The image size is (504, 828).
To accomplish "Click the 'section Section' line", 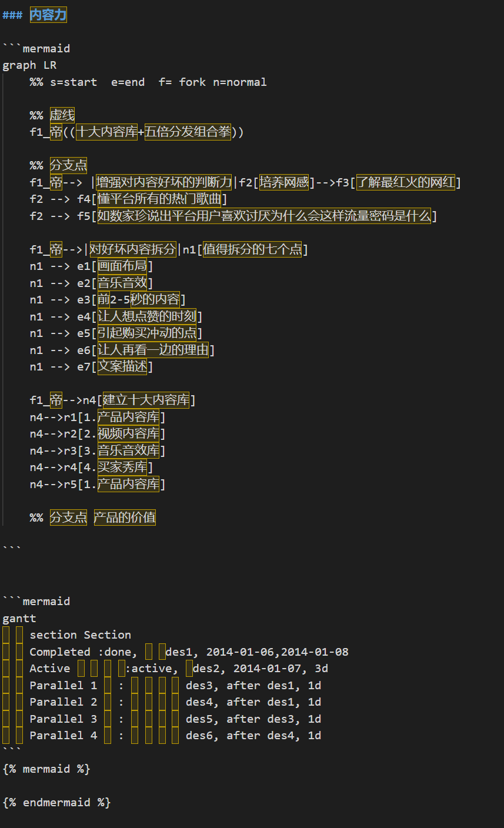I will [81, 635].
